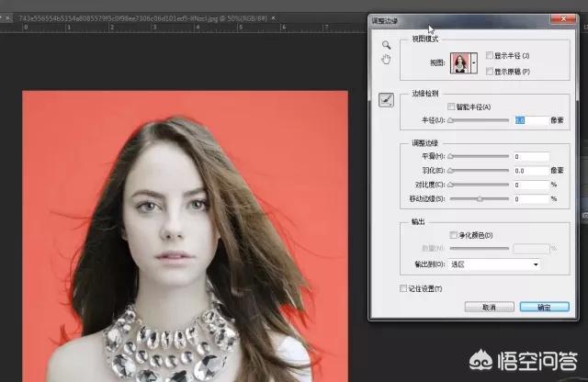Click the 确定 OK button

click(x=545, y=307)
